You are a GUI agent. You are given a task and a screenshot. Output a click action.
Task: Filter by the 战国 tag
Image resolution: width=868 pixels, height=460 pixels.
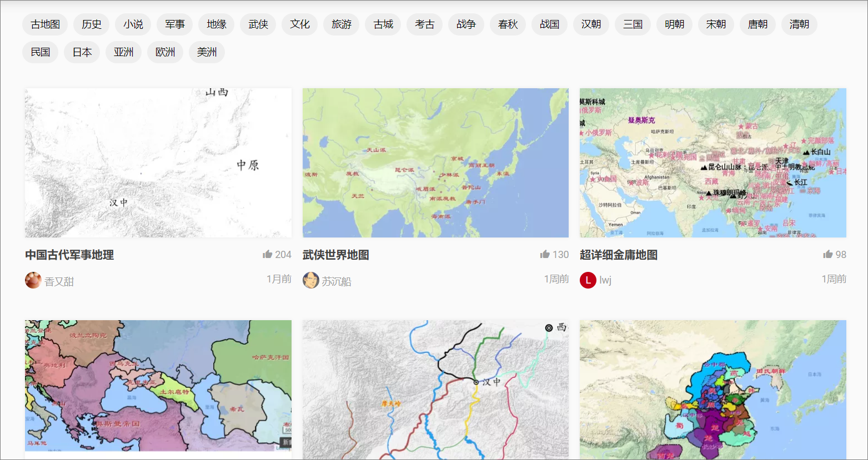549,24
